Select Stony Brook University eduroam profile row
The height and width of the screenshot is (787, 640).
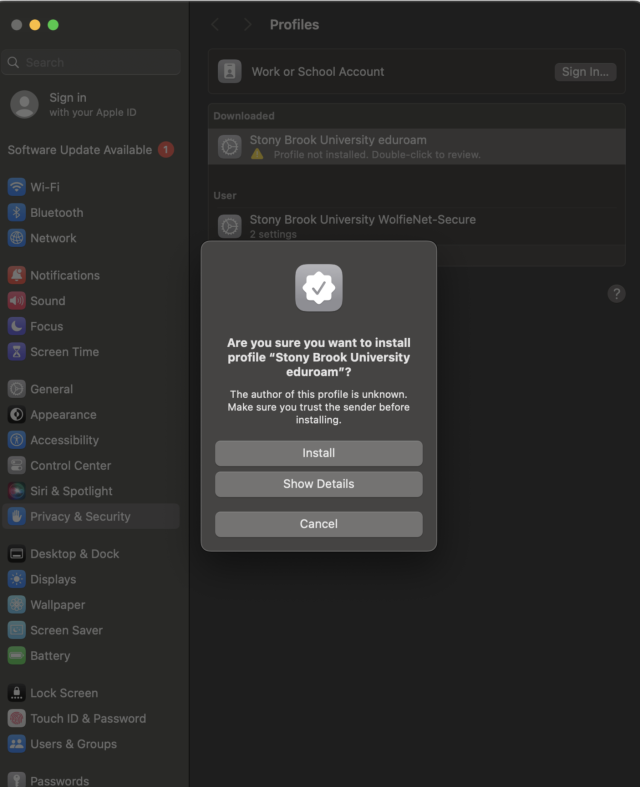click(x=417, y=147)
